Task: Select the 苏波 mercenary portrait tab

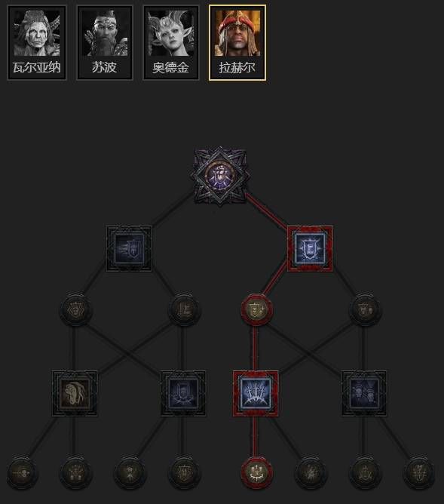Action: tap(105, 42)
